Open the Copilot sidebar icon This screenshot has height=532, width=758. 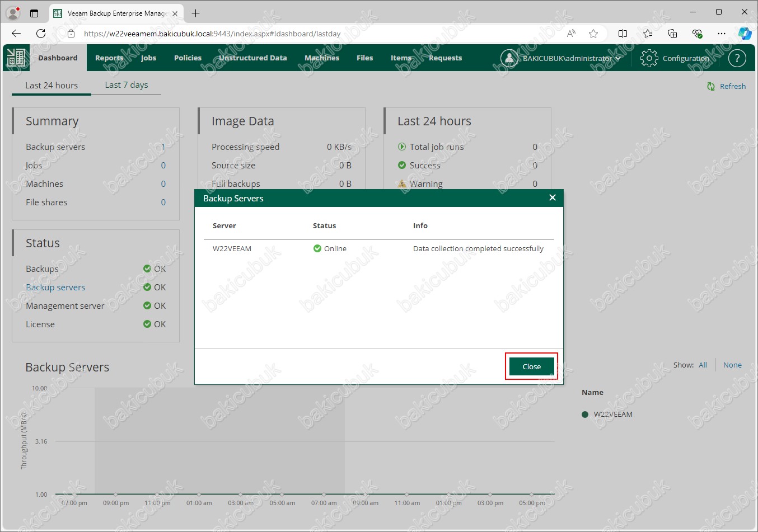(x=745, y=34)
